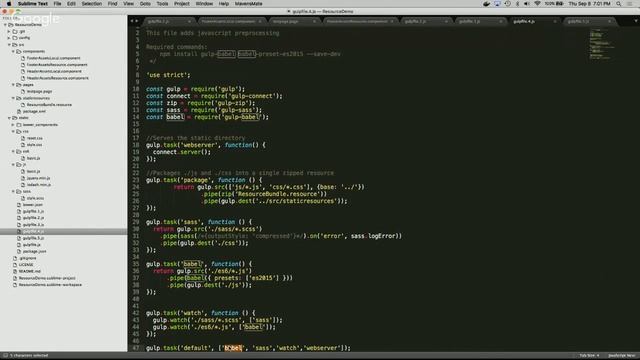Click the minimap code overview
The image size is (640, 360).
602,44
